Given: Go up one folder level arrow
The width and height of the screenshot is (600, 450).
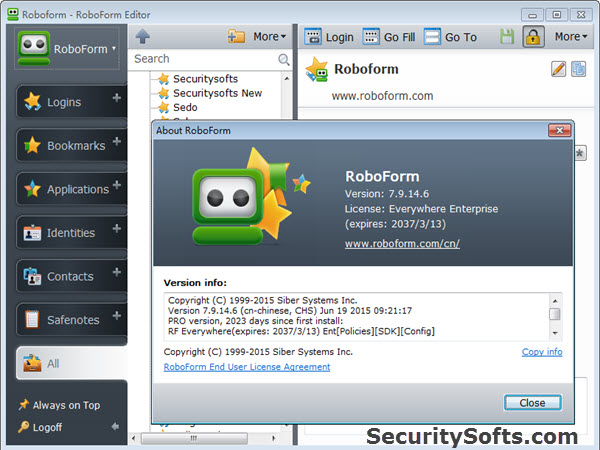Looking at the screenshot, I should tap(142, 36).
